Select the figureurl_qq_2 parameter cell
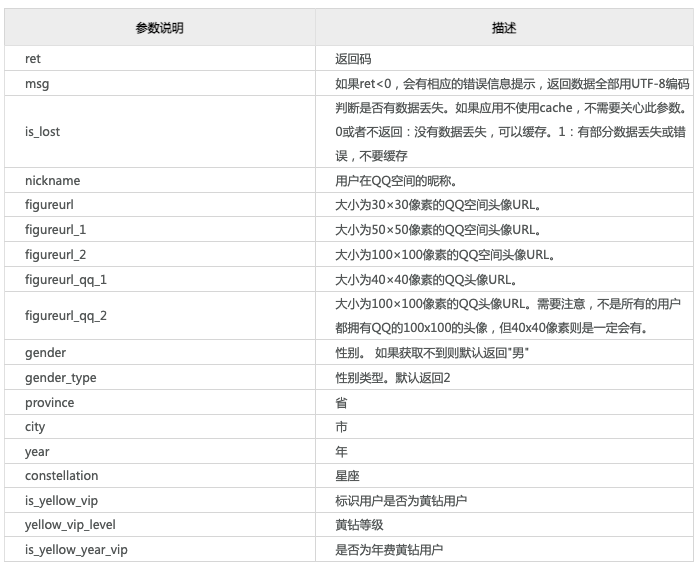The width and height of the screenshot is (699, 570). (67, 315)
